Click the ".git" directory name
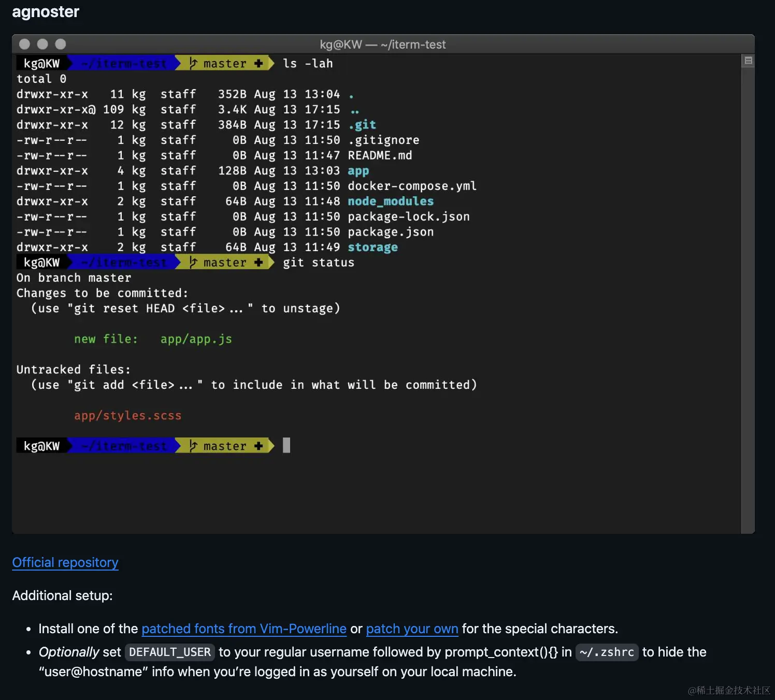 coord(362,125)
